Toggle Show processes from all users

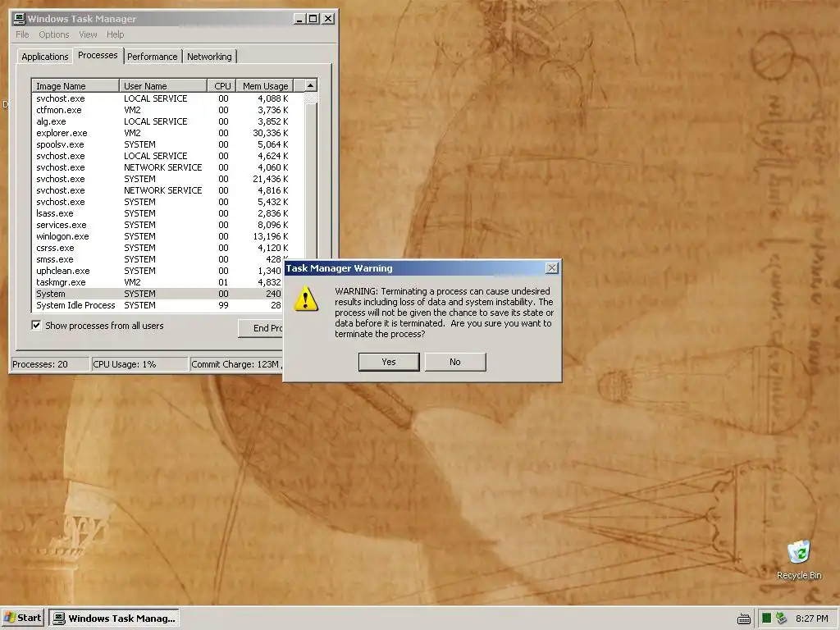tap(36, 325)
